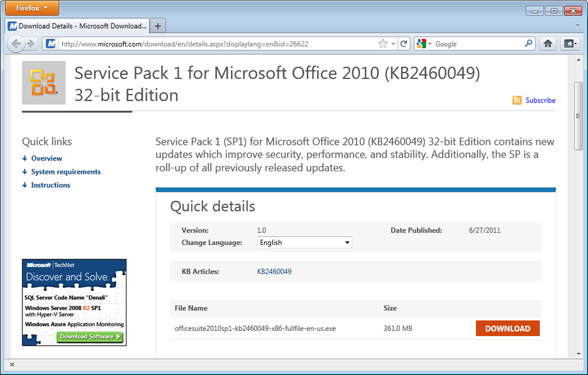Click the version value 1.0
588x375 pixels.
coord(262,231)
